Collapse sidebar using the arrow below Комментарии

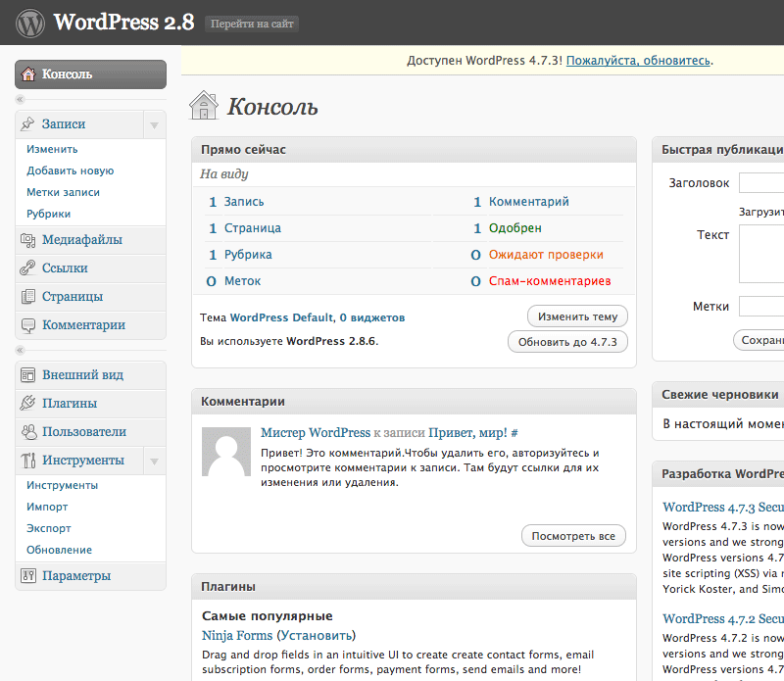pyautogui.click(x=20, y=350)
